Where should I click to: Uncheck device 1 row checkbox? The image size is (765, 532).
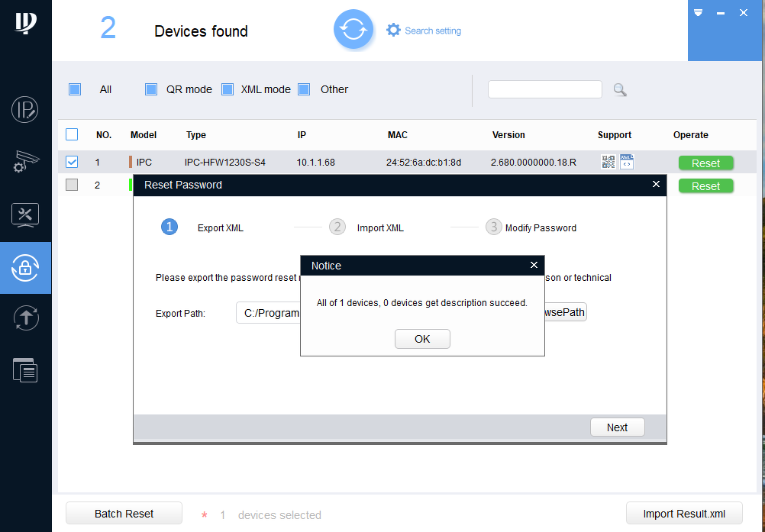(72, 161)
